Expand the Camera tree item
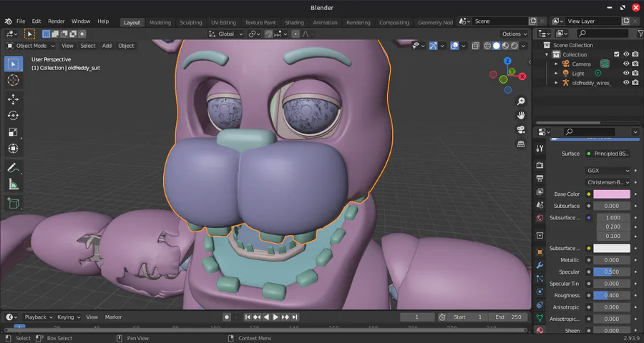The width and height of the screenshot is (644, 343). pos(556,64)
